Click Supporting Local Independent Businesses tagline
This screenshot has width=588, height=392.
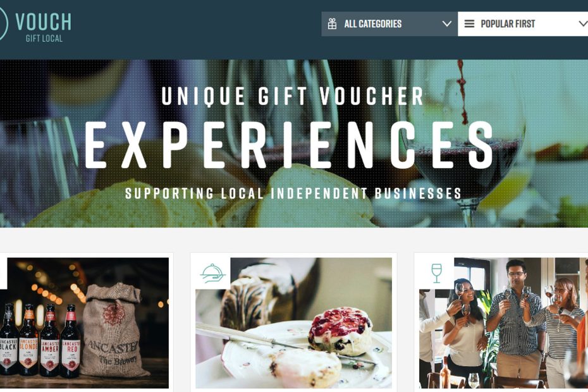[293, 193]
